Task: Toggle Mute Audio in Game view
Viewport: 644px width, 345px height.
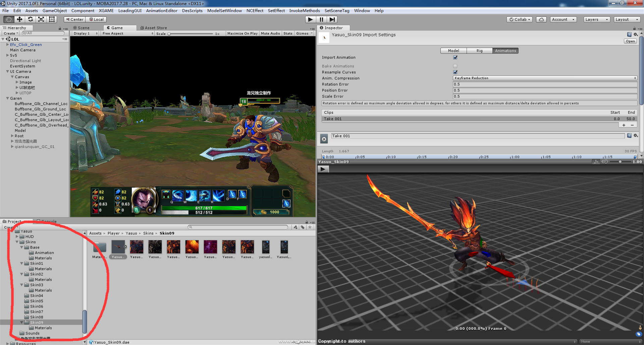Action: (270, 34)
